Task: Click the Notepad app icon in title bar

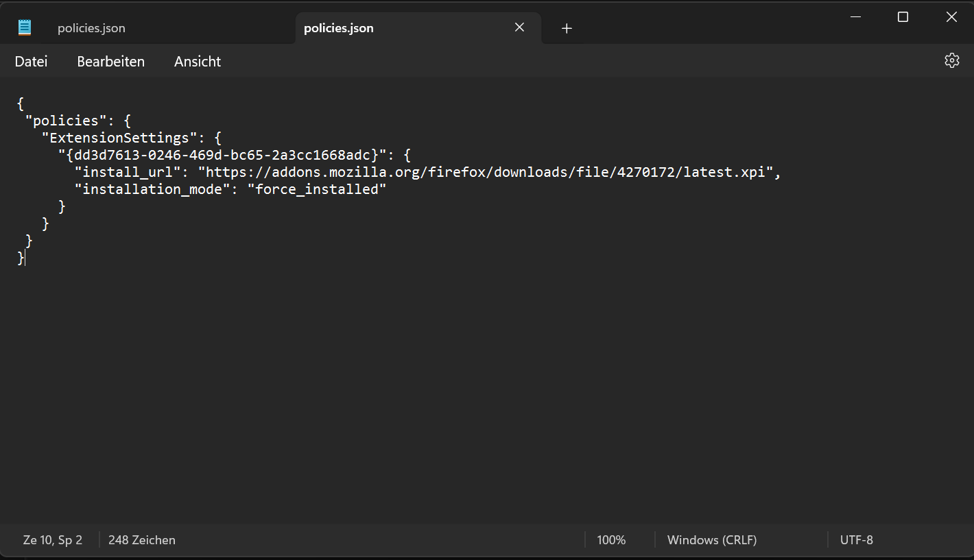Action: click(x=25, y=27)
